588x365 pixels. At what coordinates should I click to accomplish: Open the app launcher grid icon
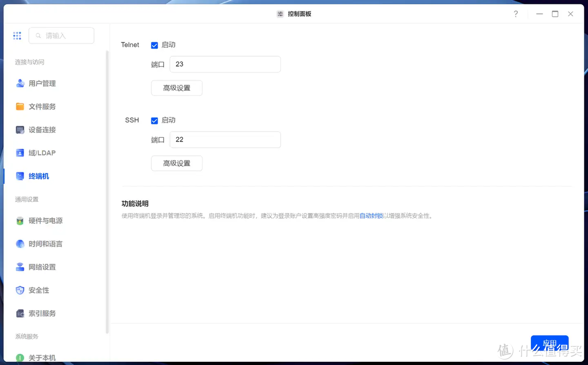pyautogui.click(x=17, y=35)
